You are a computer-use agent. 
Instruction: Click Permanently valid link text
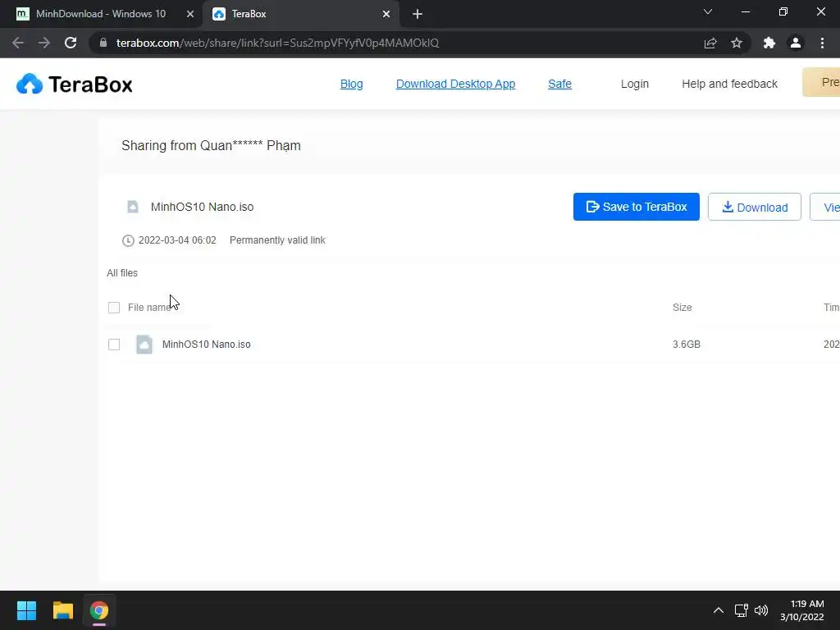[277, 240]
